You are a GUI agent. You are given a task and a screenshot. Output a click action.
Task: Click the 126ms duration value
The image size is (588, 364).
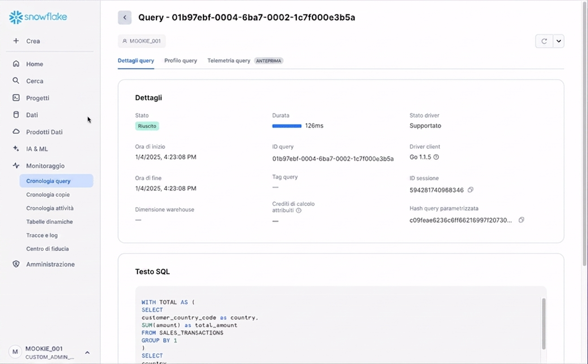tap(314, 126)
